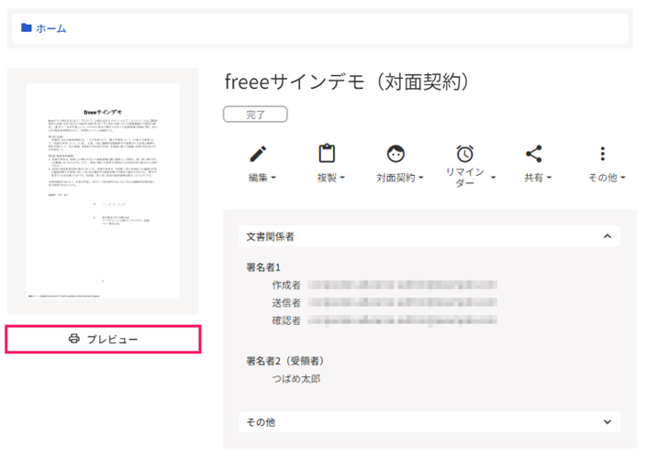This screenshot has height=456, width=646.
Task: Open the document page thumbnail
Action: click(x=103, y=191)
